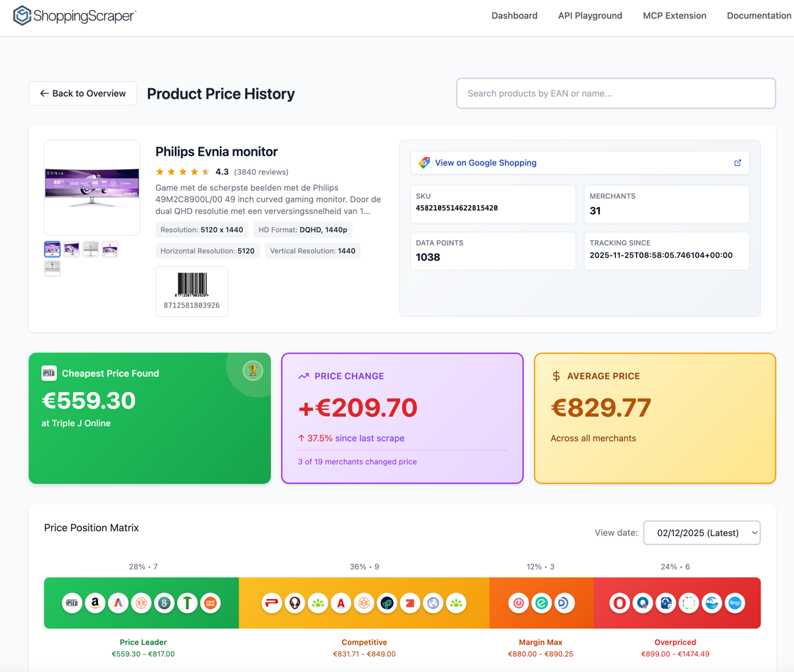Viewport: 794px width, 672px height.
Task: Open the View date dropdown
Action: coord(702,533)
